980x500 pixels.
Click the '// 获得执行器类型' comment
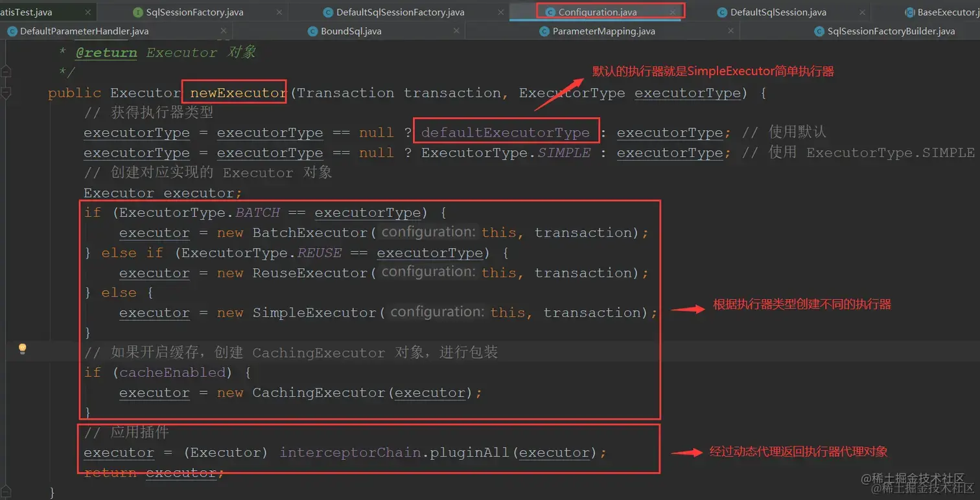coord(148,113)
